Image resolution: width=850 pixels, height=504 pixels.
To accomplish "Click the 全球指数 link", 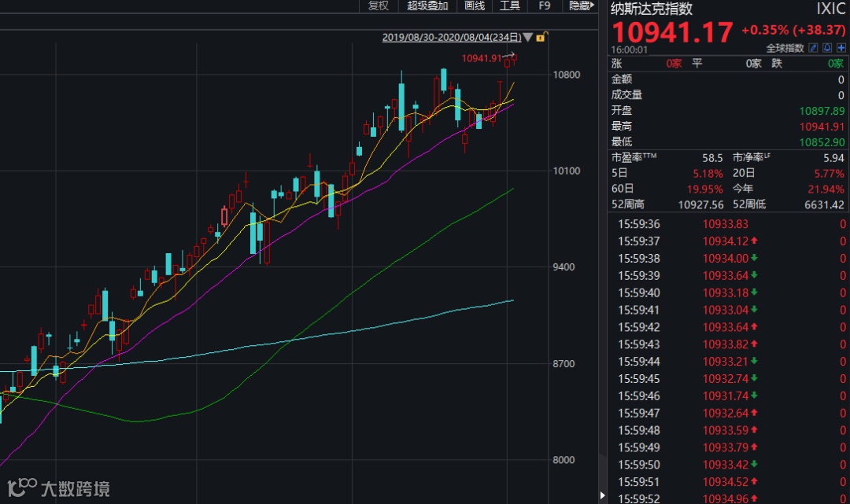I will pos(785,48).
